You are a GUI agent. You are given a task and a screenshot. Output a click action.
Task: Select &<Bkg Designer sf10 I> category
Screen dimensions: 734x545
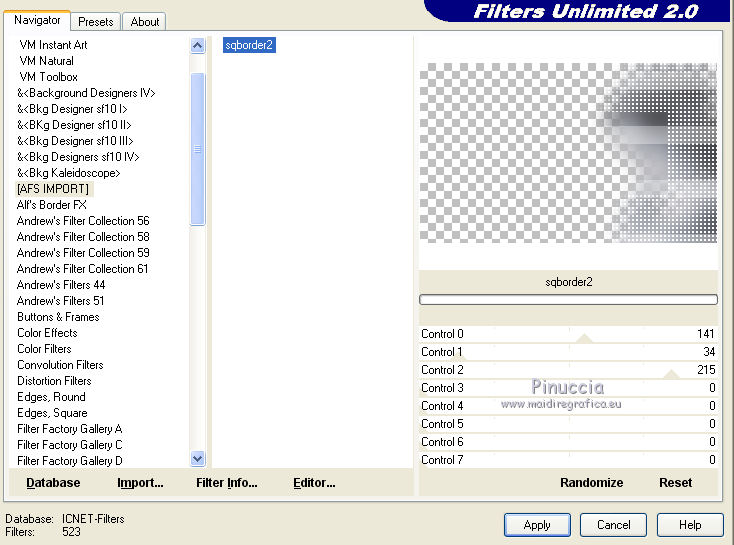point(72,109)
